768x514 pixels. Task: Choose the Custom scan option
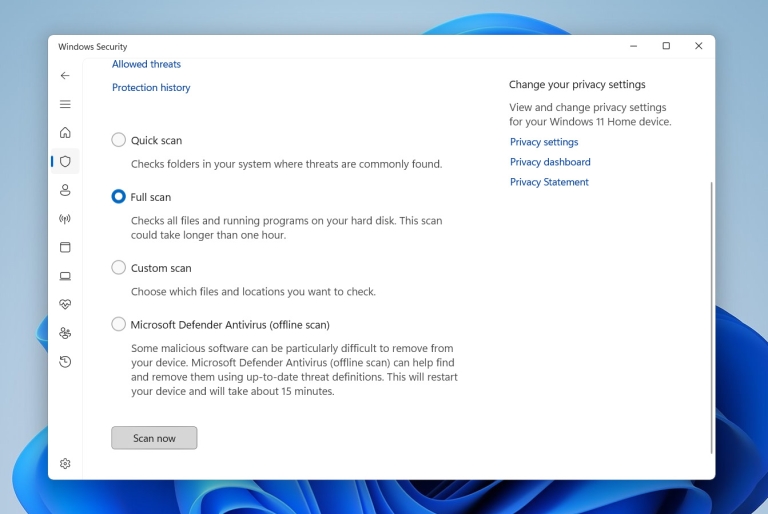click(x=119, y=268)
